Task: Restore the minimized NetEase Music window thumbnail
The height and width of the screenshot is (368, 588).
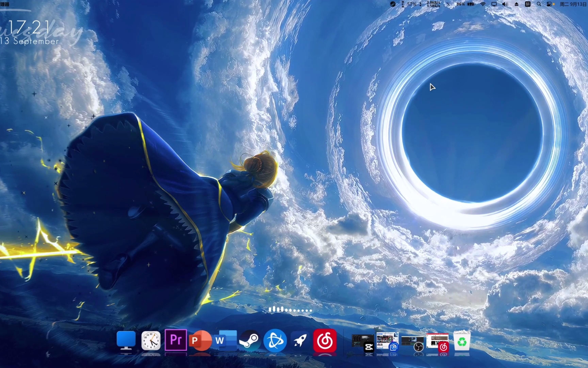Action: (437, 342)
